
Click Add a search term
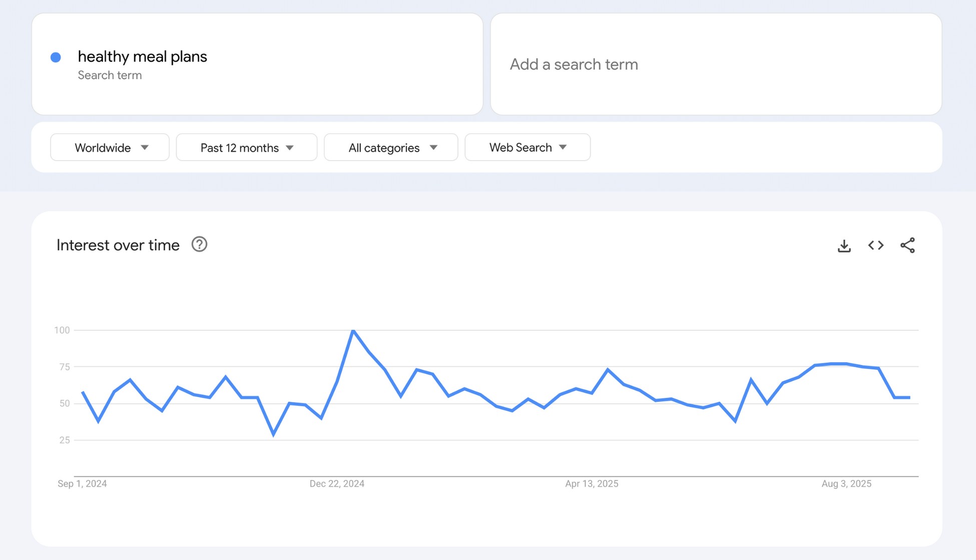click(573, 64)
